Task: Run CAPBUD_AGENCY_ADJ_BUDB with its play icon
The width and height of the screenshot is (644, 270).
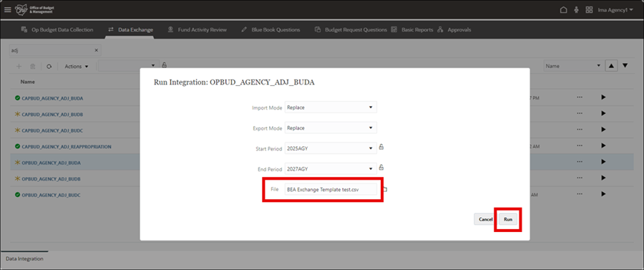Action: pos(603,113)
